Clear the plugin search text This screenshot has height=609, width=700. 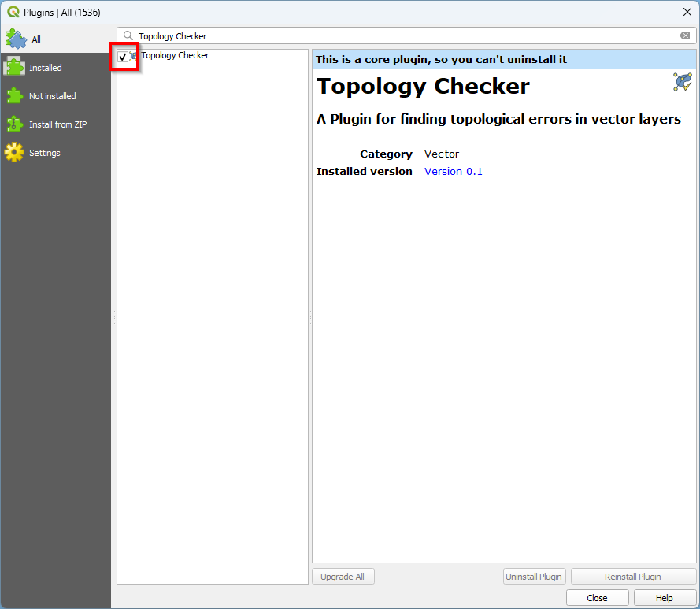(x=685, y=36)
